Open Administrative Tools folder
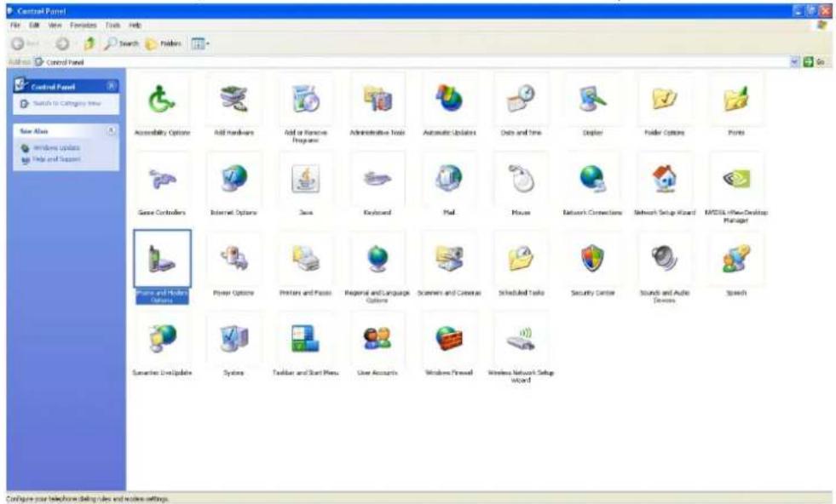Image resolution: width=836 pixels, height=504 pixels. [378, 100]
